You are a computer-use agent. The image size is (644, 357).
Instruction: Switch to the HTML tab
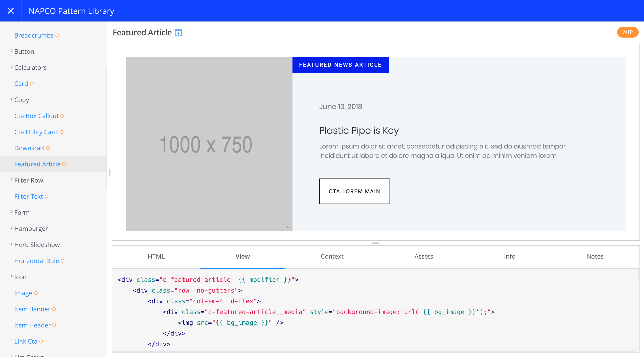pos(156,257)
